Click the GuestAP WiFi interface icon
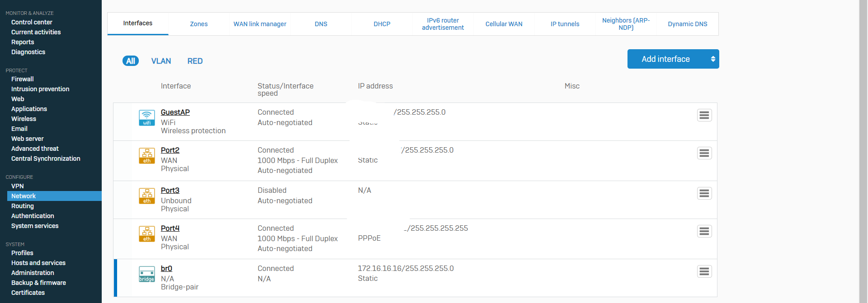Image resolution: width=868 pixels, height=303 pixels. [146, 118]
